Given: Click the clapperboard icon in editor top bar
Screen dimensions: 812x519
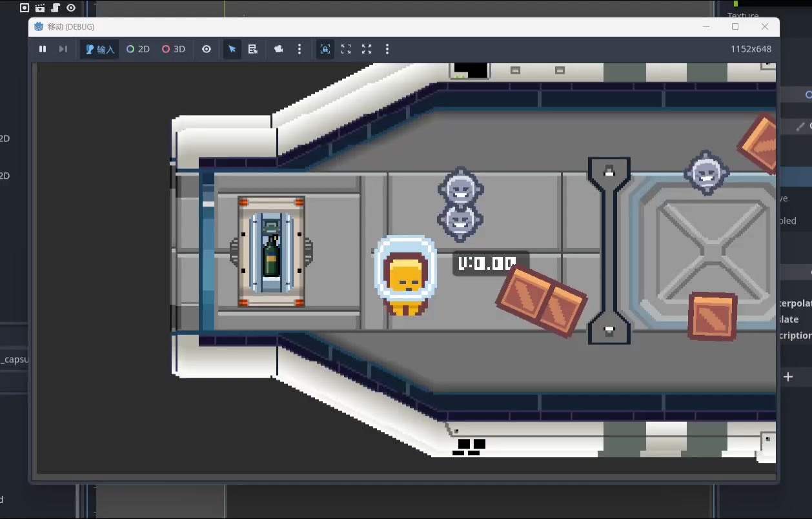Looking at the screenshot, I should (x=40, y=8).
